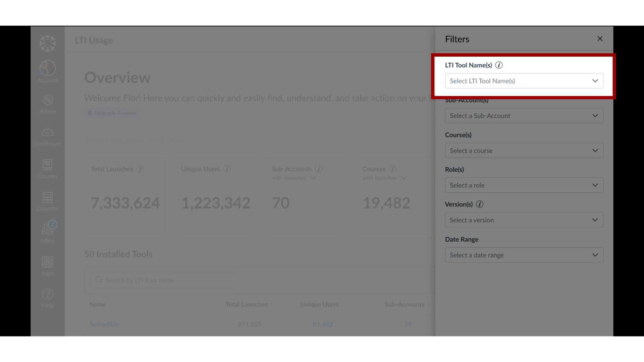This screenshot has width=644, height=362.
Task: Open the Select a Sub-Account dropdown
Action: pyautogui.click(x=524, y=116)
